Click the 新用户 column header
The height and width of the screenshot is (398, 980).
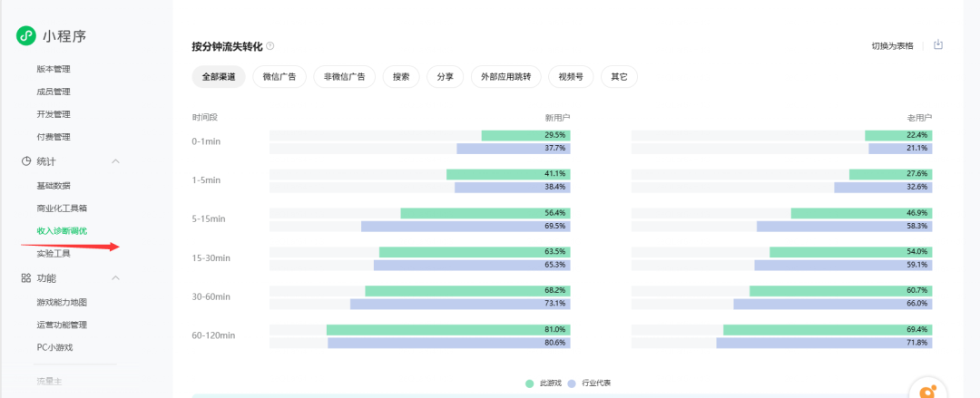[x=557, y=117]
